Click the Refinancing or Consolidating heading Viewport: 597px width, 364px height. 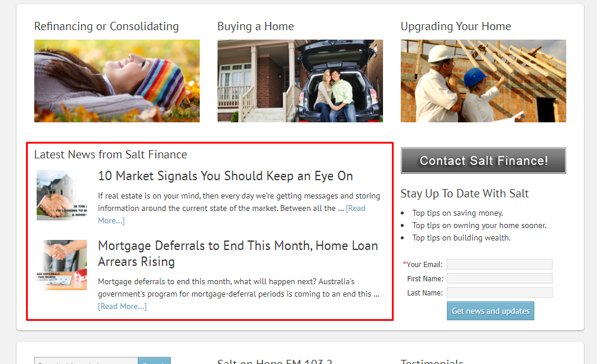106,26
